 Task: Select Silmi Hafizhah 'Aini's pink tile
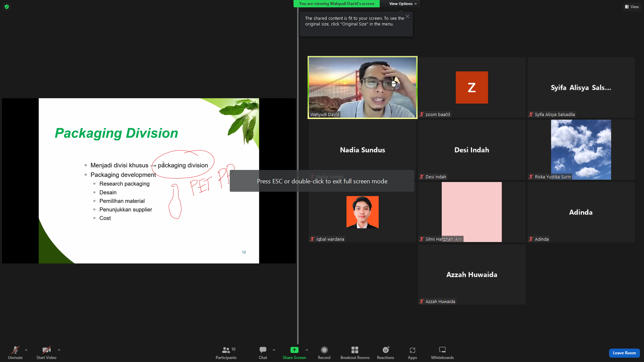click(472, 212)
